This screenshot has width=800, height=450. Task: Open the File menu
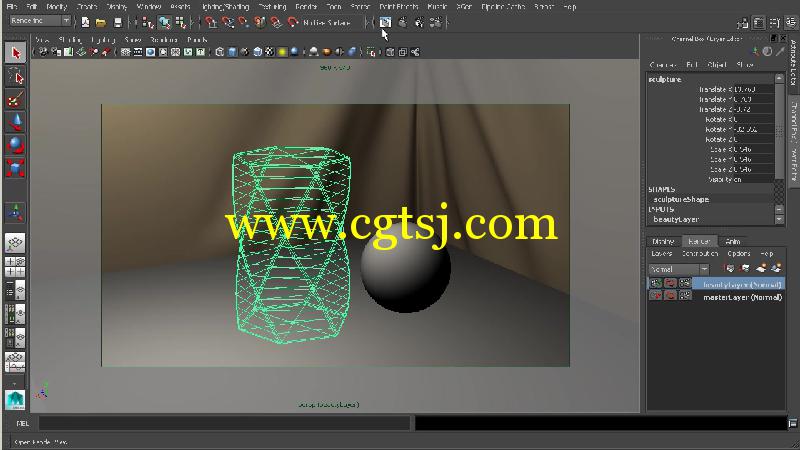(12, 7)
